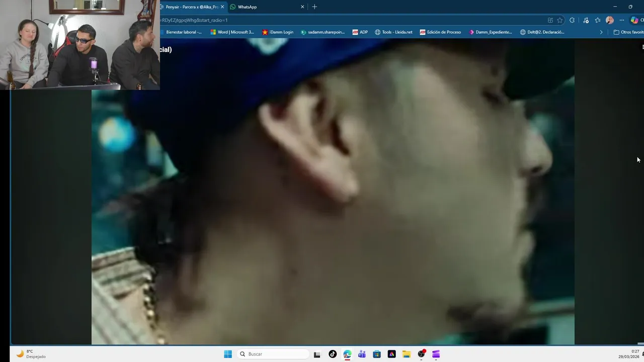Open the iDamm Login bookmark
Screen dimensions: 644x362
(278, 32)
